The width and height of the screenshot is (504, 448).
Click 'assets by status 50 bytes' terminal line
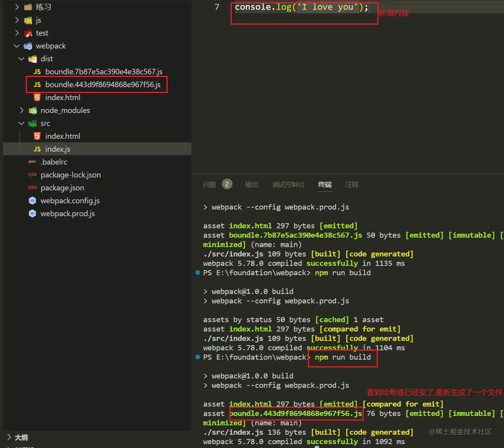(x=257, y=320)
